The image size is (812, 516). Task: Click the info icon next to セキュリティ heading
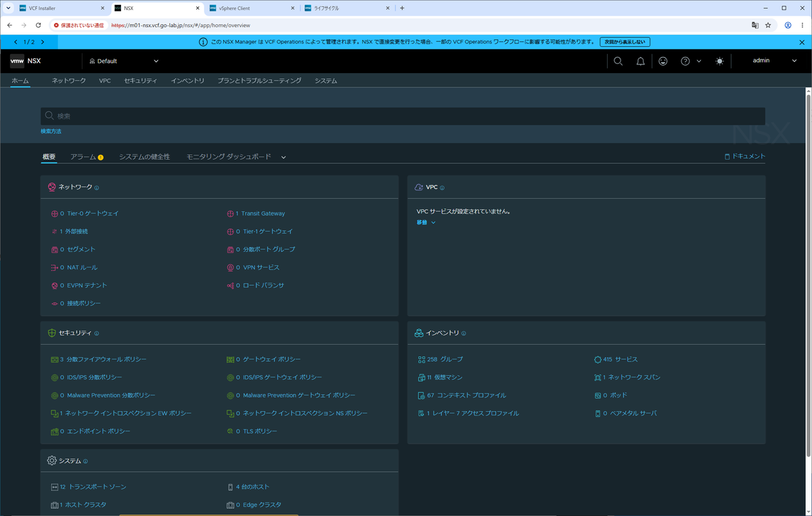(97, 333)
